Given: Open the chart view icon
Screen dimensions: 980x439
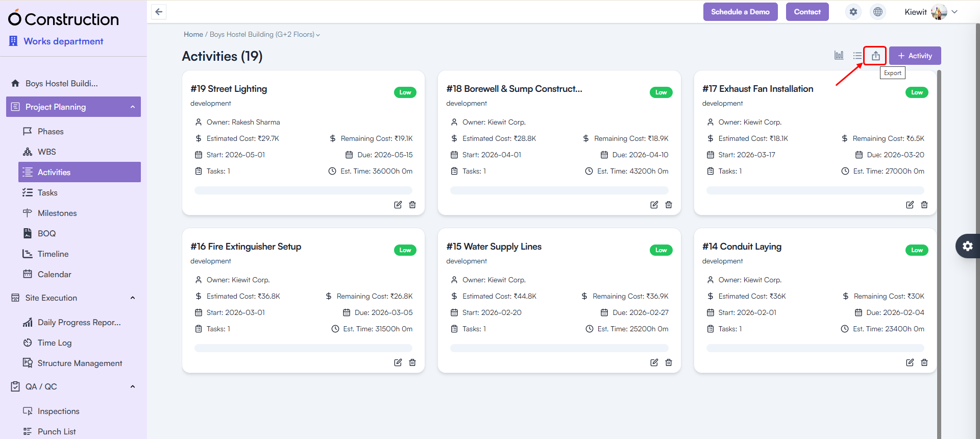Looking at the screenshot, I should pos(839,55).
